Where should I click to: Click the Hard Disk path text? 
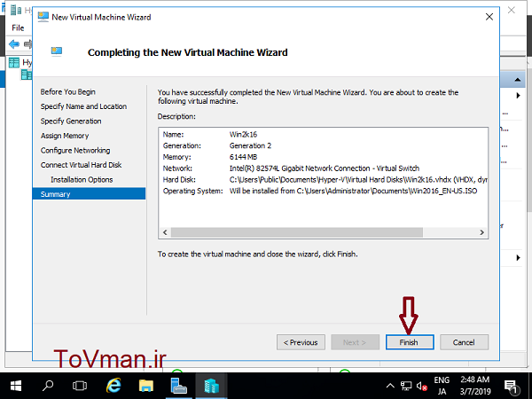(358, 179)
